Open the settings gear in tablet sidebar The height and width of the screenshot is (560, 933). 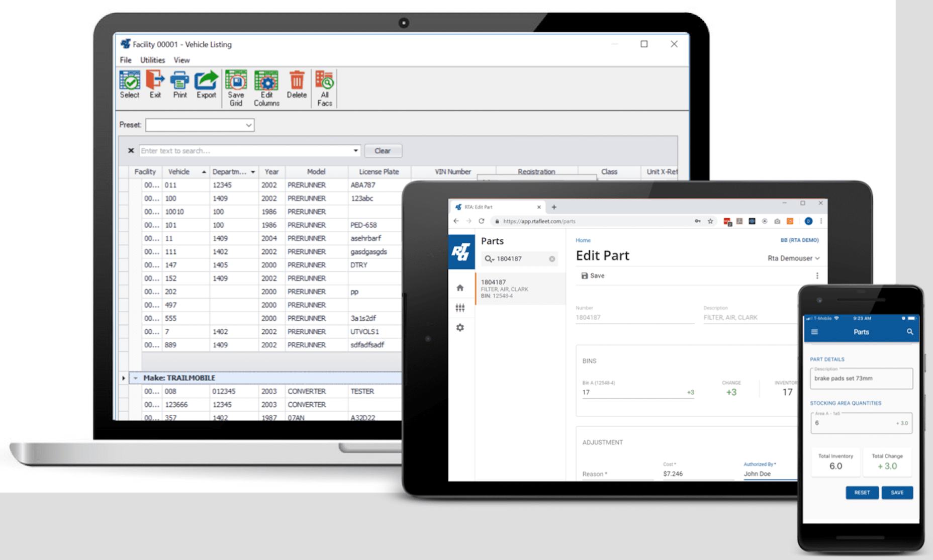[x=460, y=328]
